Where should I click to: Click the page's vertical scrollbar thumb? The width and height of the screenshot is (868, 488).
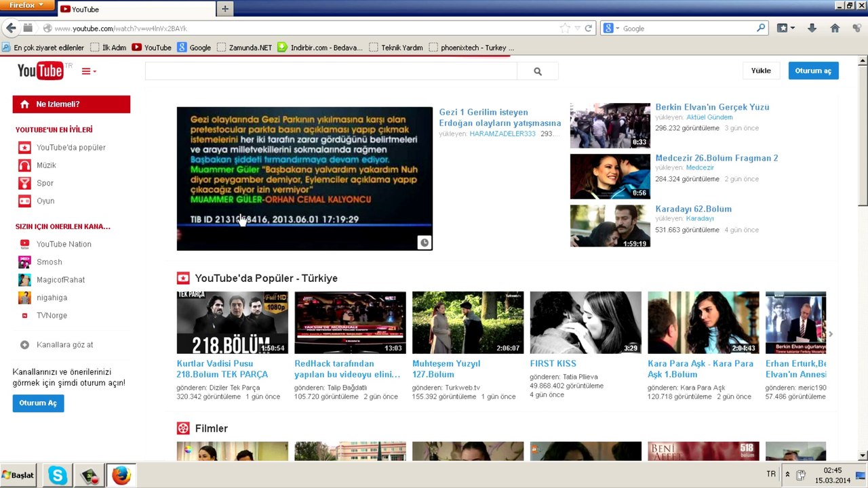click(x=863, y=136)
